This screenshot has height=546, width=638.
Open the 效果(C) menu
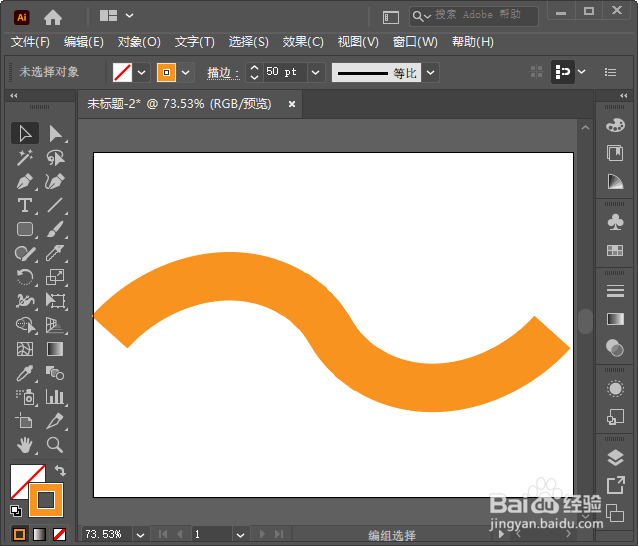(303, 42)
